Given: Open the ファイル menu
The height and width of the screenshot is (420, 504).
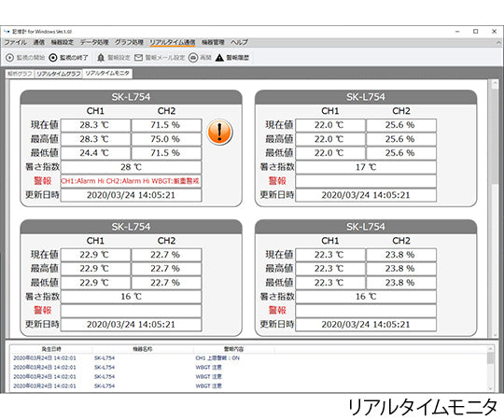Looking at the screenshot, I should [x=16, y=42].
